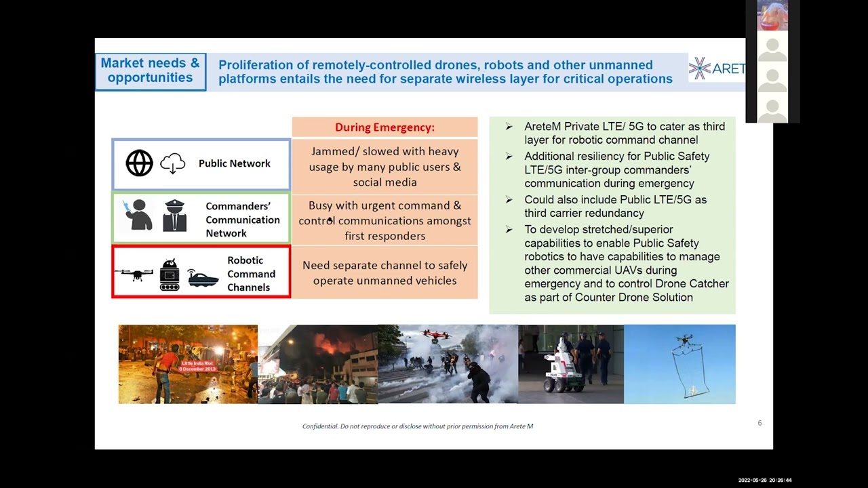Click the police officer icon
Viewport: 868px width, 488px height.
pyautogui.click(x=174, y=216)
